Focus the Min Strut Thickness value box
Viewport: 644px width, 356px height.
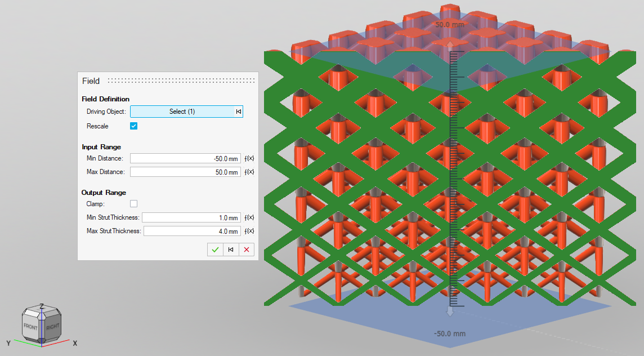(191, 217)
